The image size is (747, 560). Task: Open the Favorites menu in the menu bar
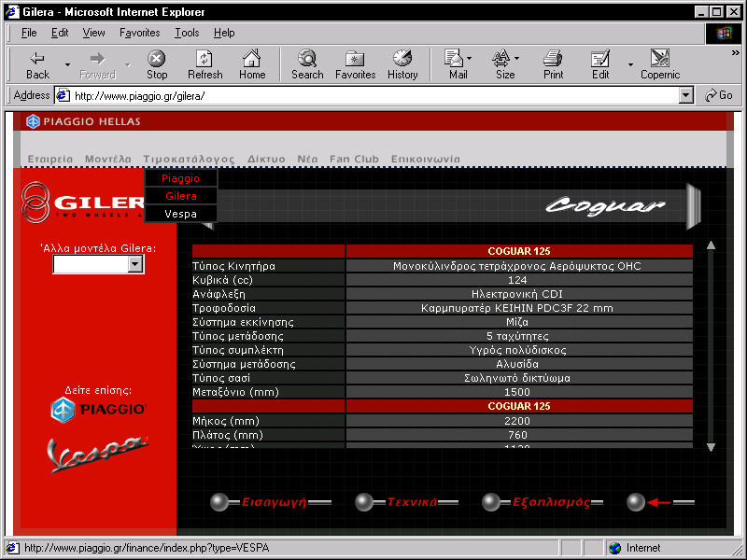click(139, 33)
